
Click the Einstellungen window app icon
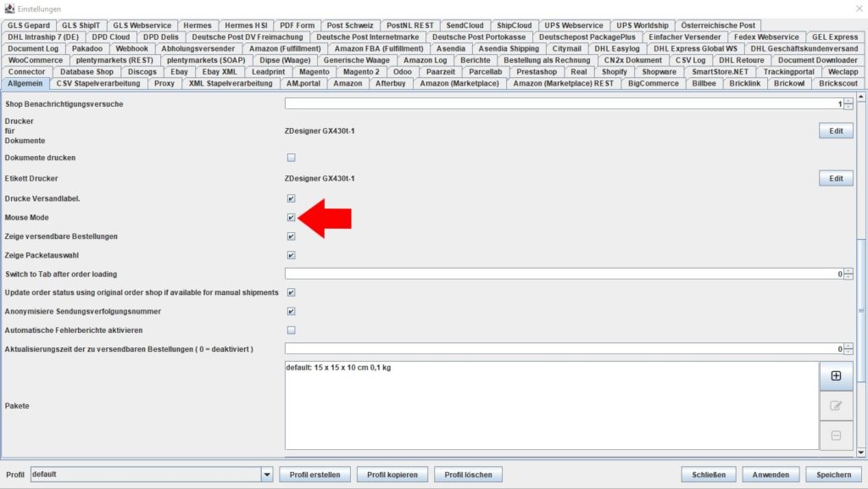click(9, 8)
